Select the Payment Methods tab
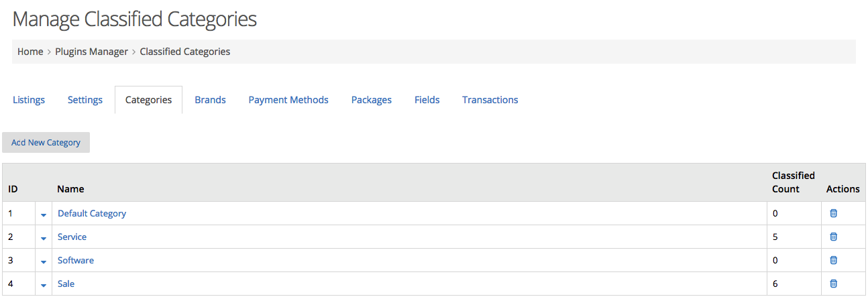This screenshot has height=305, width=868. 288,100
